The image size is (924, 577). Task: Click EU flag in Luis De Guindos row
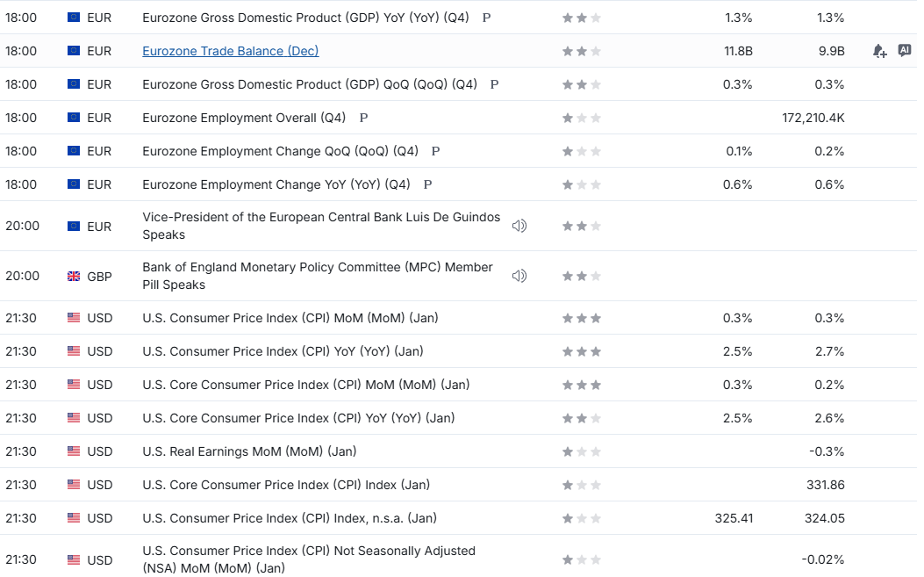click(x=74, y=226)
